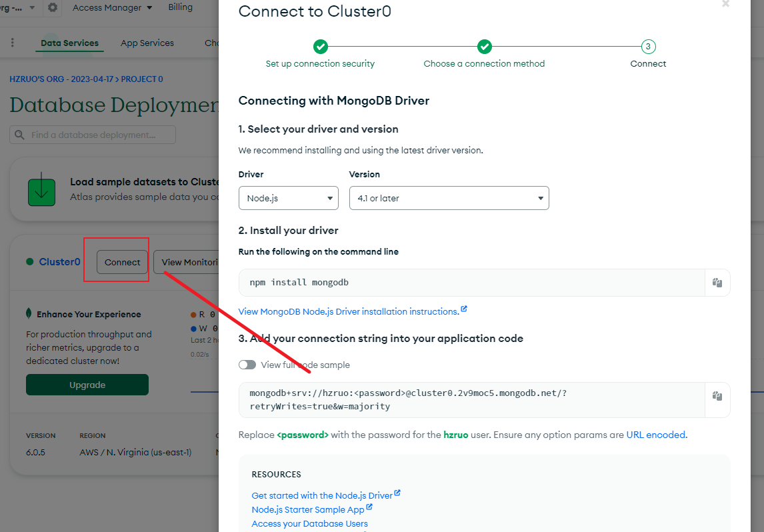This screenshot has height=532, width=764.
Task: Open View MongoDB Node.js Driver installation instructions
Action: (x=349, y=311)
